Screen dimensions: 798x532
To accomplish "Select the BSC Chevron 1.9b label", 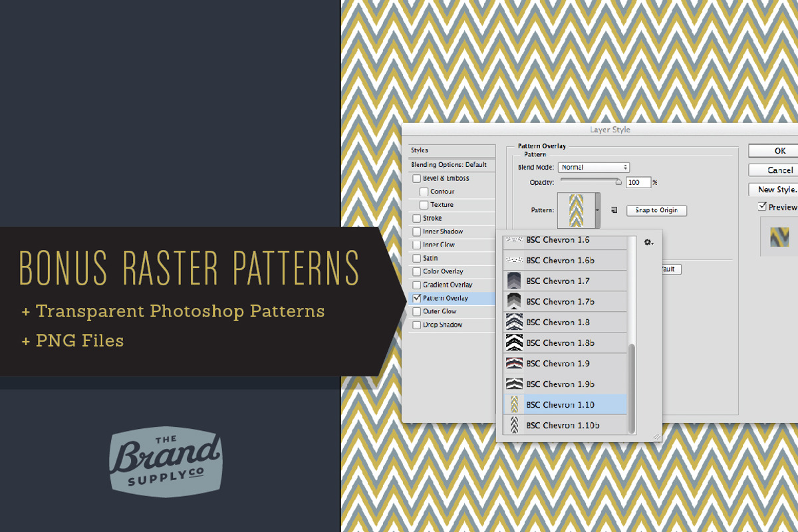I will point(560,384).
